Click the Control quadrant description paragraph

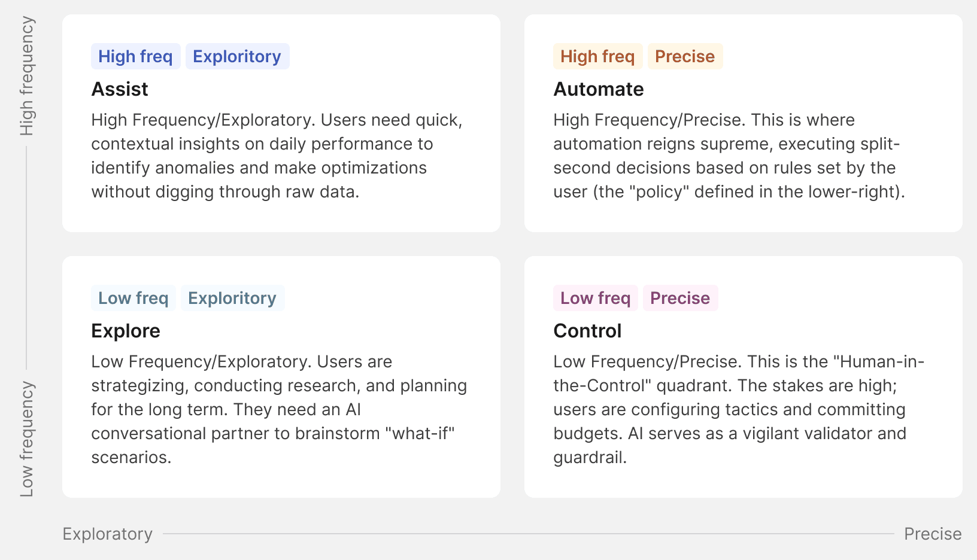(739, 409)
